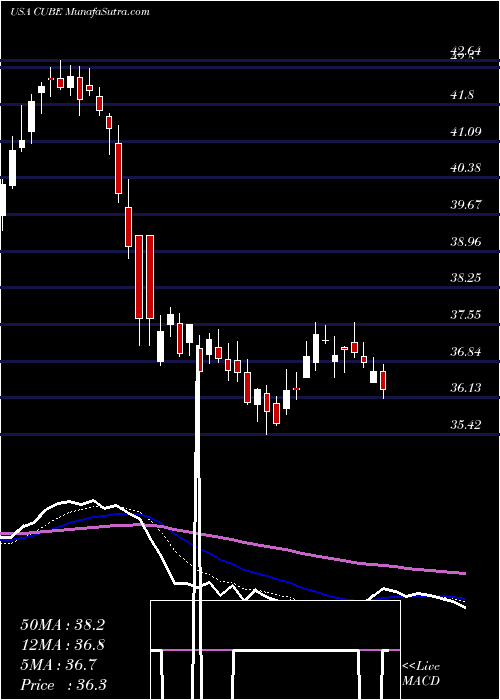Click the 36.13 price axis label
Viewport: 500px width, 700px height.
tap(466, 388)
